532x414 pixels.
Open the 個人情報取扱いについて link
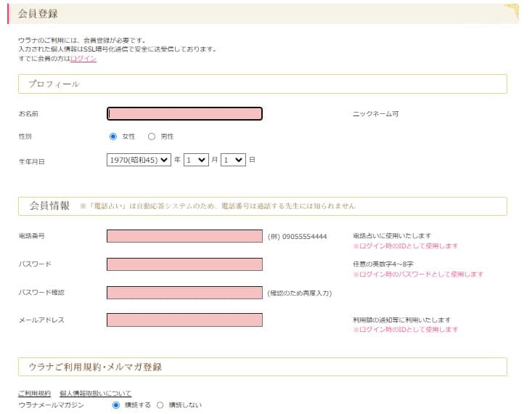[95, 393]
